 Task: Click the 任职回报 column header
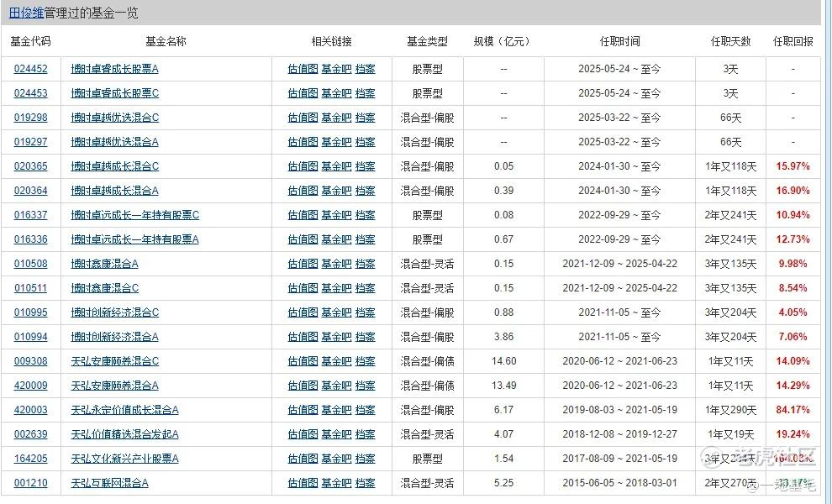click(793, 41)
